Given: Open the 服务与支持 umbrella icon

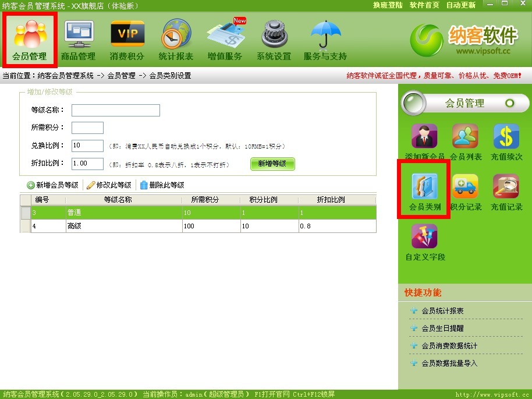Looking at the screenshot, I should (x=325, y=40).
